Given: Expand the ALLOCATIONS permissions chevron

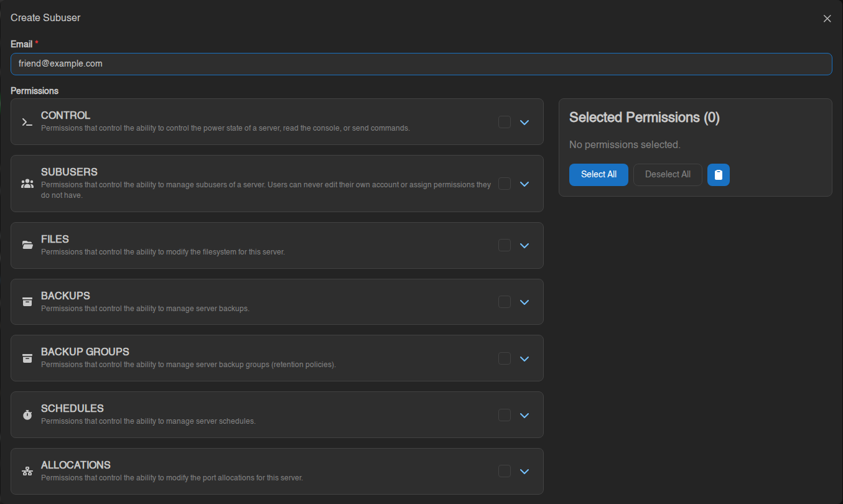Looking at the screenshot, I should (x=524, y=471).
